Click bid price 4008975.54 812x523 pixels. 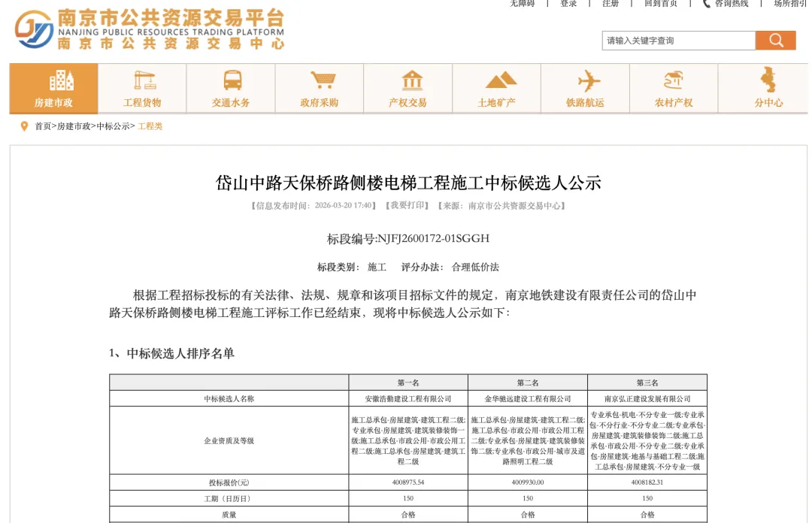click(408, 482)
